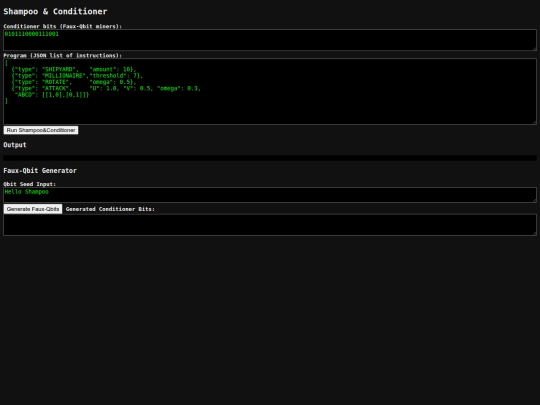Screen dimensions: 540x405
Task: Click the ROTATE omega instruction line
Action: (74, 82)
